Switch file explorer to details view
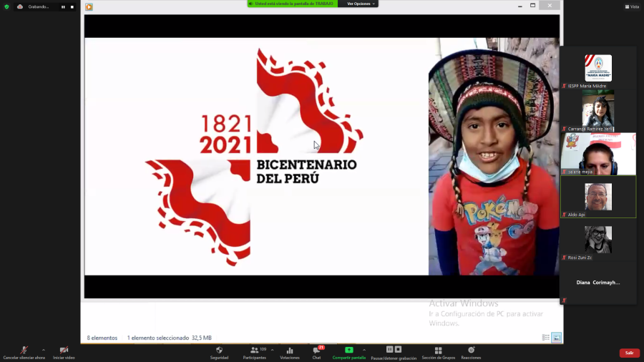The width and height of the screenshot is (644, 362). coord(546,338)
